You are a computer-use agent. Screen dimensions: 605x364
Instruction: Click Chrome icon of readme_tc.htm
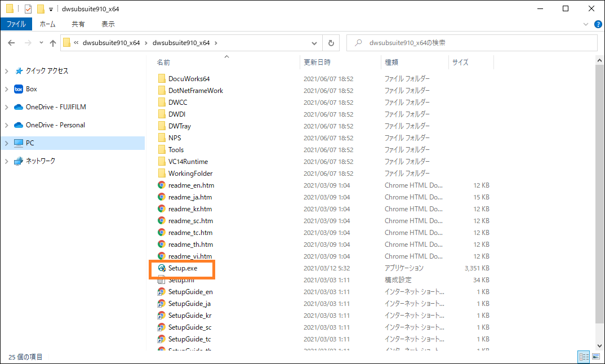coord(162,232)
